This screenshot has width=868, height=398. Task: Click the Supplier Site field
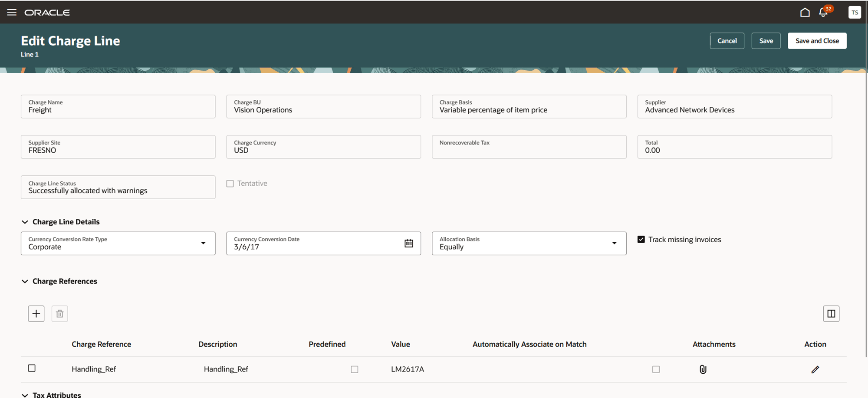click(x=118, y=147)
